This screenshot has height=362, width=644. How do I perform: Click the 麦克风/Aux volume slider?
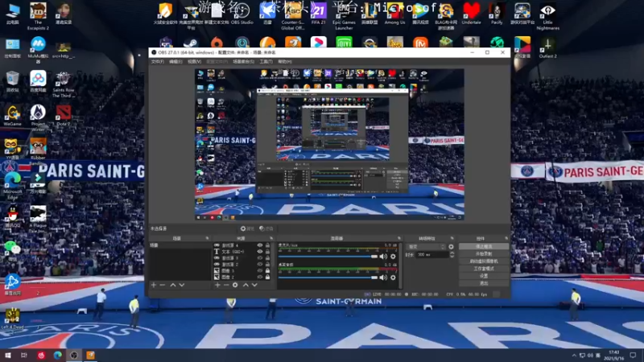(328, 257)
